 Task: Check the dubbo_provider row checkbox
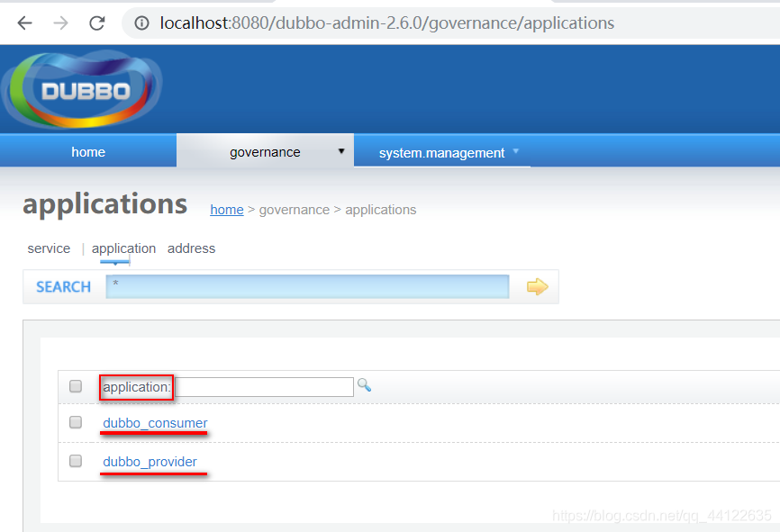pos(76,461)
